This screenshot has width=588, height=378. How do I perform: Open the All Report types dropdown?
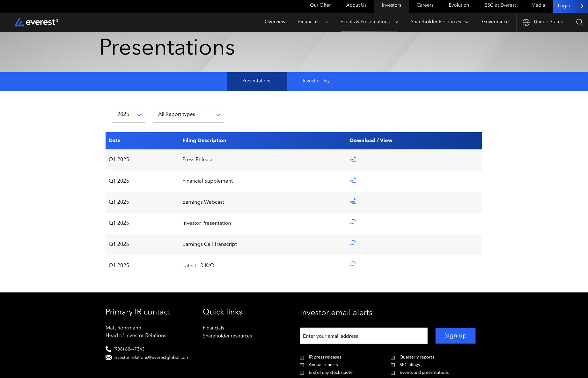[x=188, y=115]
